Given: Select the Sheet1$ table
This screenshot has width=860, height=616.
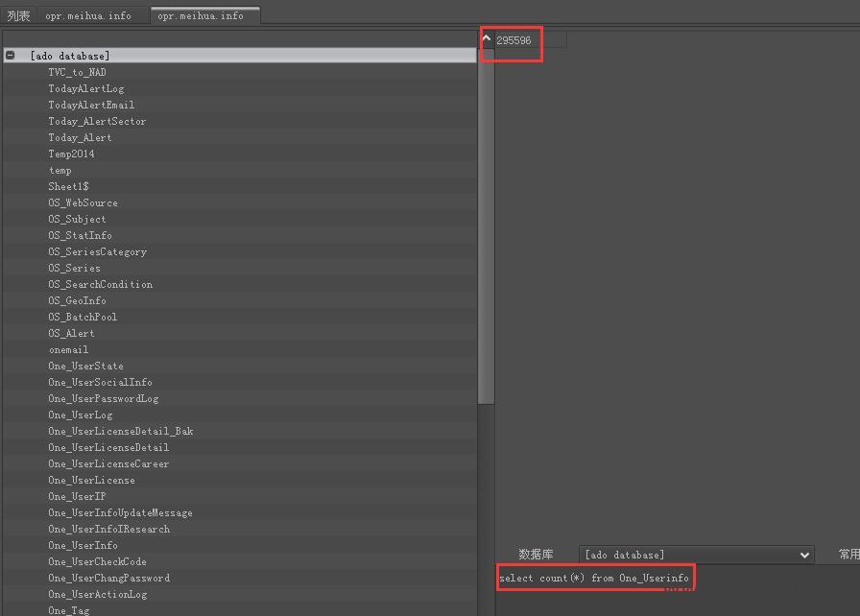Looking at the screenshot, I should (68, 186).
